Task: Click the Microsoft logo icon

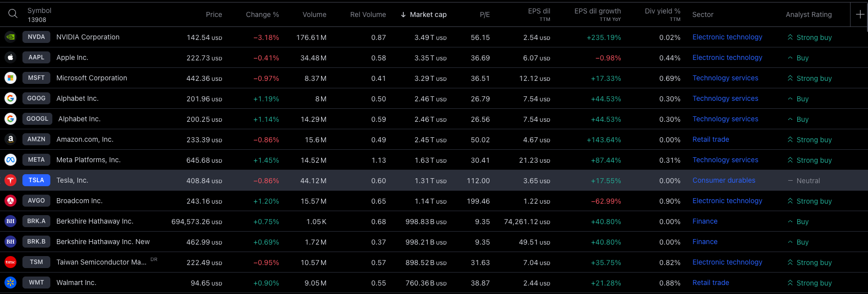Action: click(x=10, y=78)
